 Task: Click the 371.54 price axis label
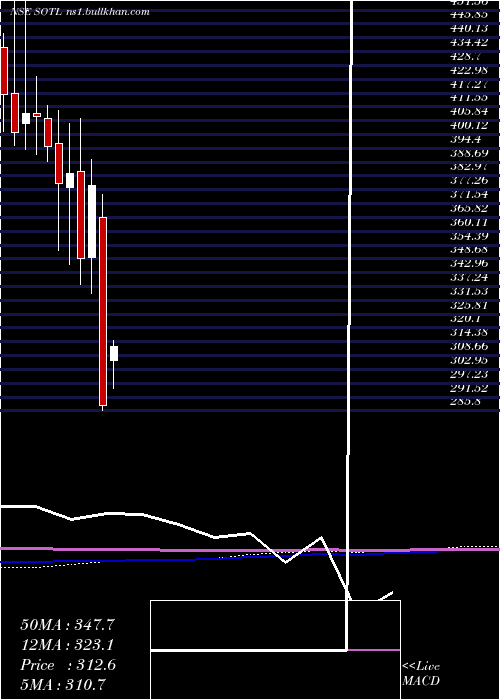pyautogui.click(x=469, y=194)
